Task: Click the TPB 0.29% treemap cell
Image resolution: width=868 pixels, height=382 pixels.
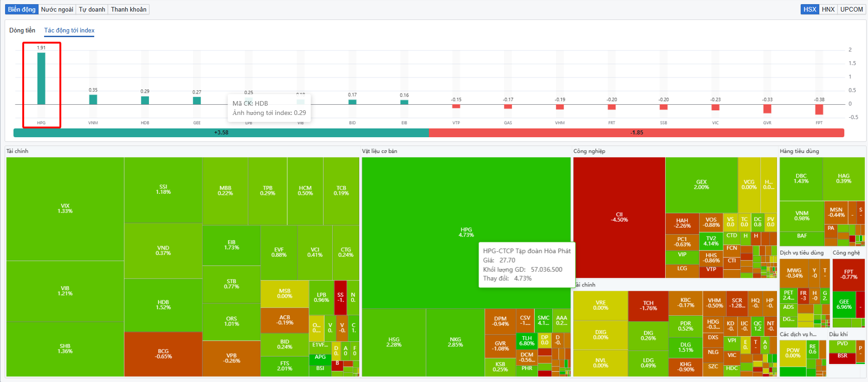Action: coord(268,191)
